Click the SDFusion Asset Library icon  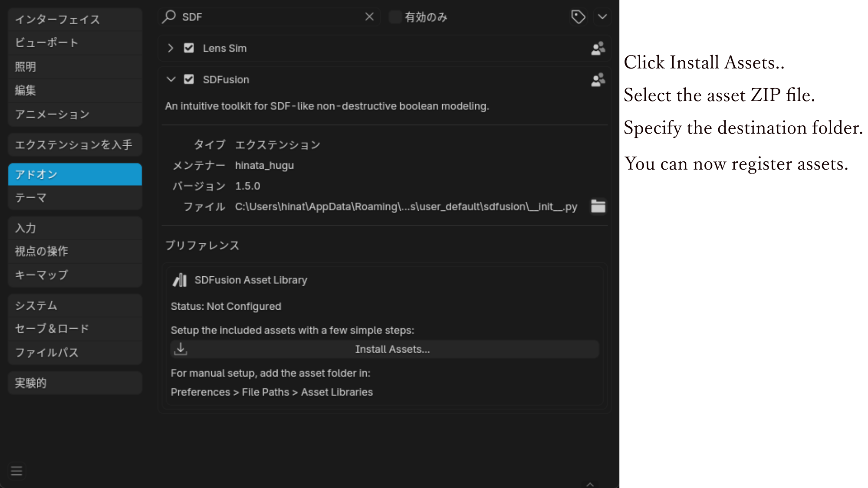click(x=180, y=280)
